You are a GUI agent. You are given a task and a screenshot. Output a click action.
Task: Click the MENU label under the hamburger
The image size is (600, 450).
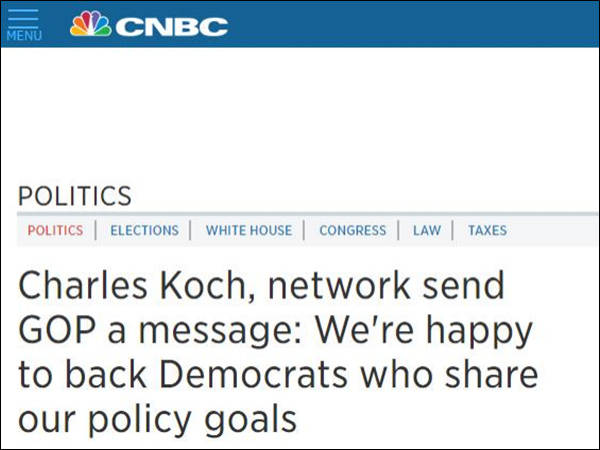(x=22, y=36)
